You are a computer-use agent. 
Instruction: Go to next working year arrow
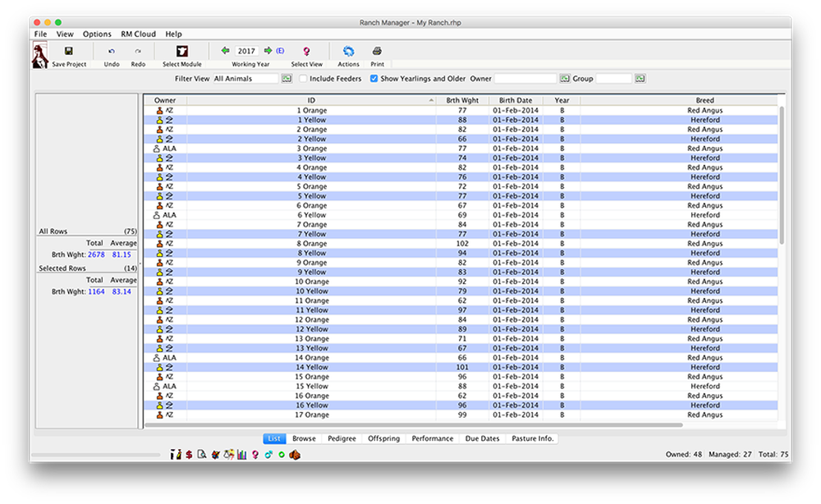(x=268, y=50)
